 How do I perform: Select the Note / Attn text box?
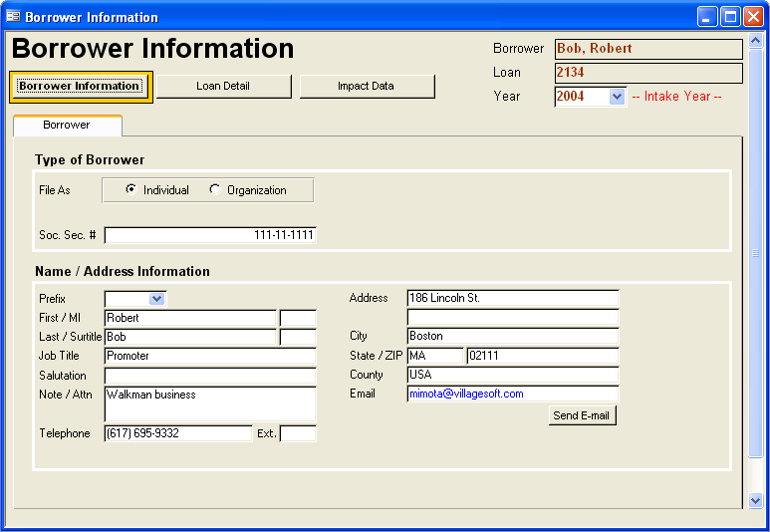pos(209,402)
